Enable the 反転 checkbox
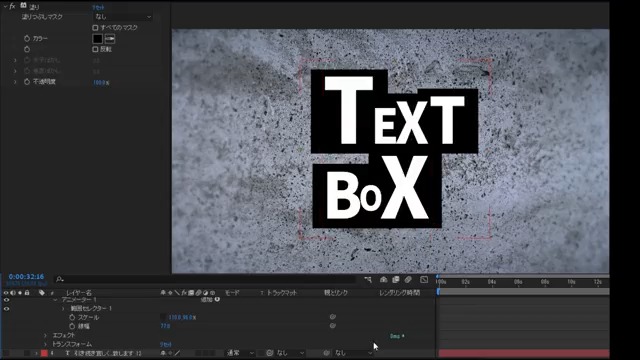Image resolution: width=640 pixels, height=360 pixels. click(x=95, y=49)
